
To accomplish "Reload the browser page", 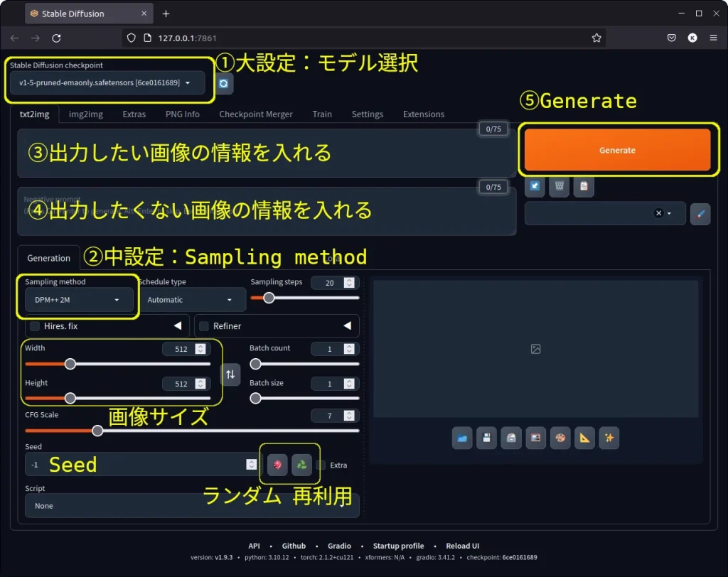I will pos(56,38).
